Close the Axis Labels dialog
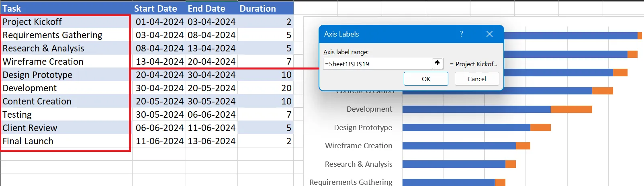 tap(489, 34)
